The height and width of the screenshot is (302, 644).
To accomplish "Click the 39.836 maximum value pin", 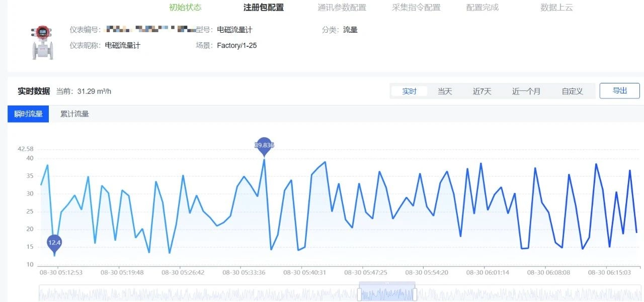I will pyautogui.click(x=264, y=146).
